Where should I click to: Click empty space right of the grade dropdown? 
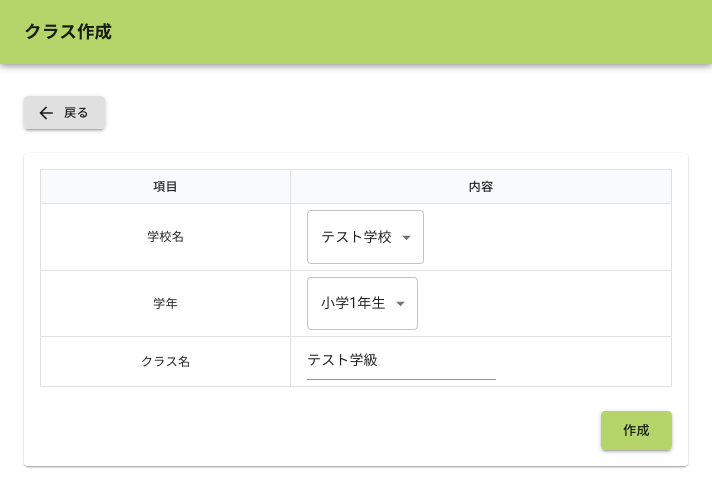click(x=550, y=304)
